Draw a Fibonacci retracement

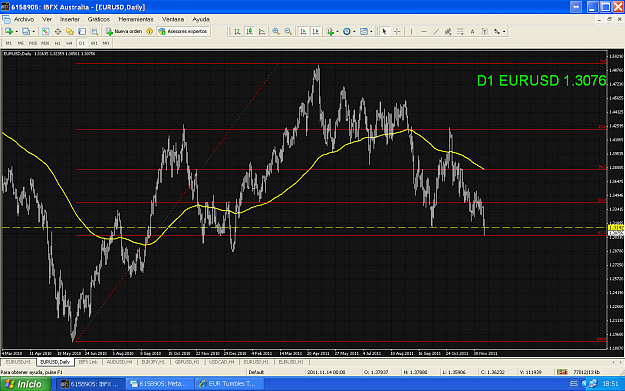(x=460, y=31)
